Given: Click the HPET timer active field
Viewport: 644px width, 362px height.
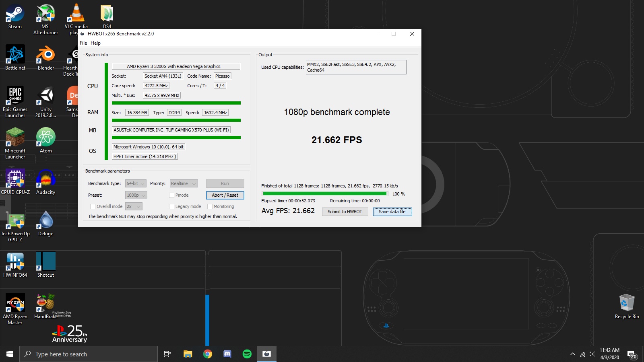Looking at the screenshot, I should (x=144, y=156).
